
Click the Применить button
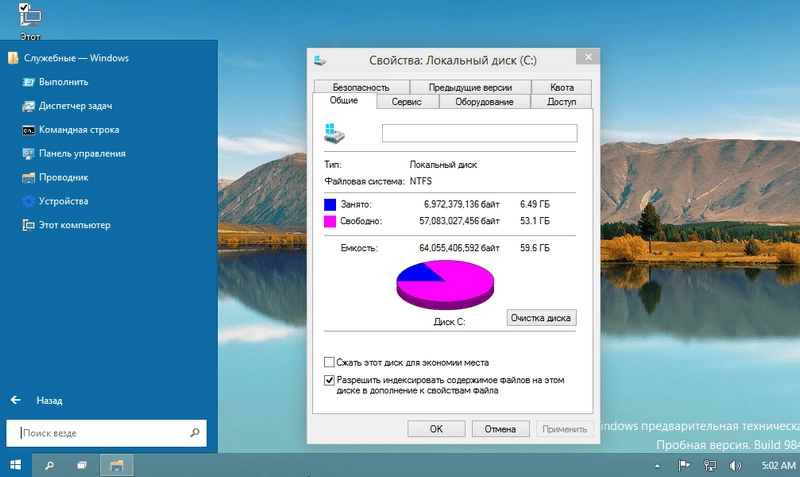pos(565,429)
